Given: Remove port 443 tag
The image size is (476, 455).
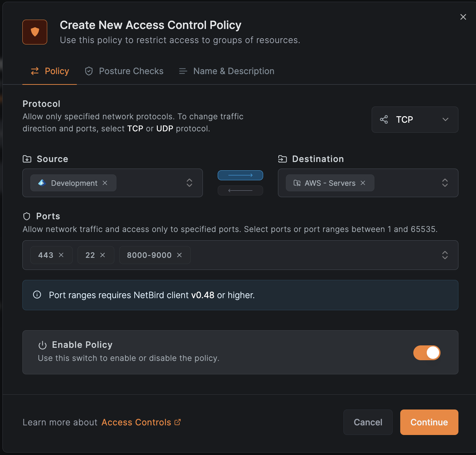Looking at the screenshot, I should pos(61,255).
